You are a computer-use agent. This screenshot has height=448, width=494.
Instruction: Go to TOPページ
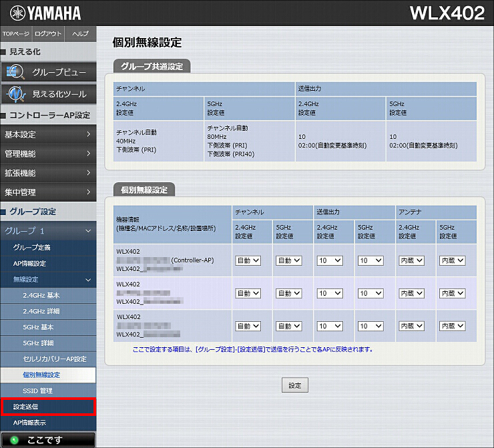(16, 33)
